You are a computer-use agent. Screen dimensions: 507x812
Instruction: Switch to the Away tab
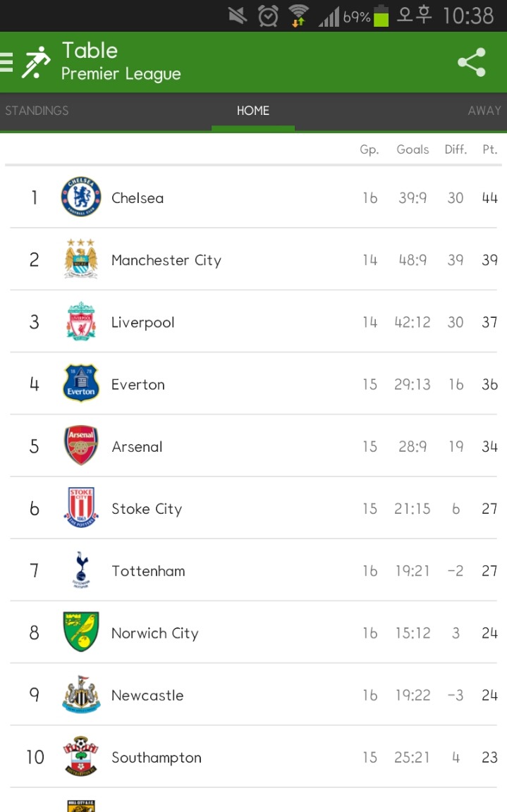point(484,111)
